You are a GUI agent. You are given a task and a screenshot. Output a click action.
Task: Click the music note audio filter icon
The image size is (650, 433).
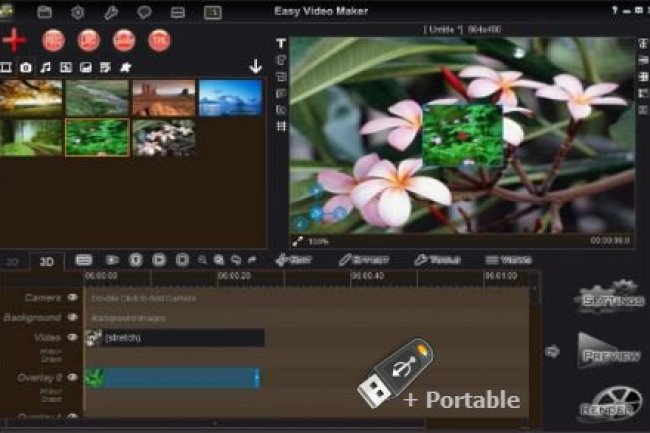[44, 67]
